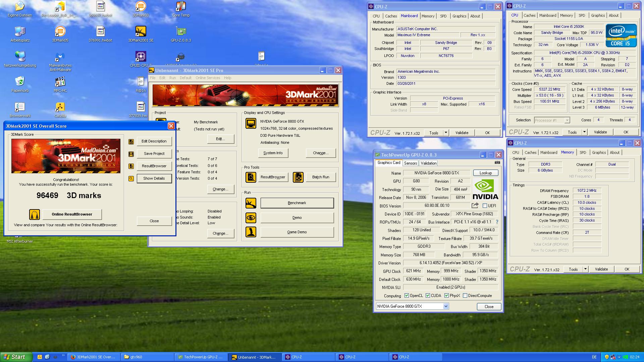Open the MPC-HC desktop icon
Image resolution: width=644 pixels, height=362 pixels.
(60, 84)
